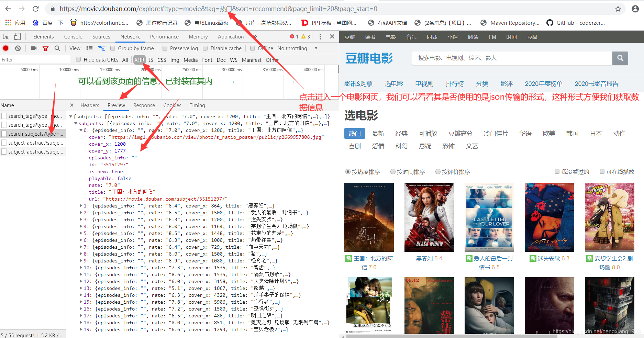This screenshot has width=644, height=338.
Task: Click the red error count badge
Action: point(294,37)
